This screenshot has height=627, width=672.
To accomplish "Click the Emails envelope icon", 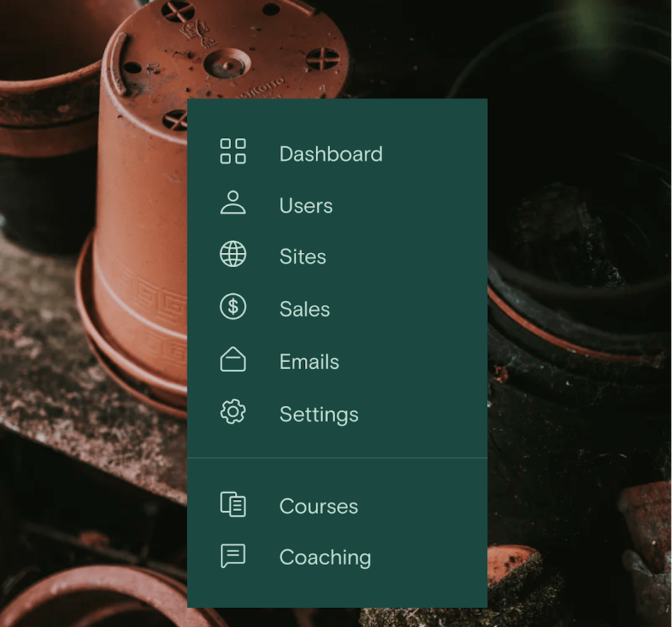I will [233, 359].
